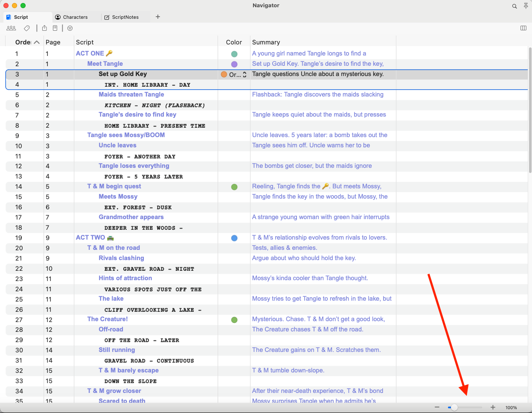Switch to the ScriptNotes tab
Image resolution: width=532 pixels, height=413 pixels.
[125, 17]
